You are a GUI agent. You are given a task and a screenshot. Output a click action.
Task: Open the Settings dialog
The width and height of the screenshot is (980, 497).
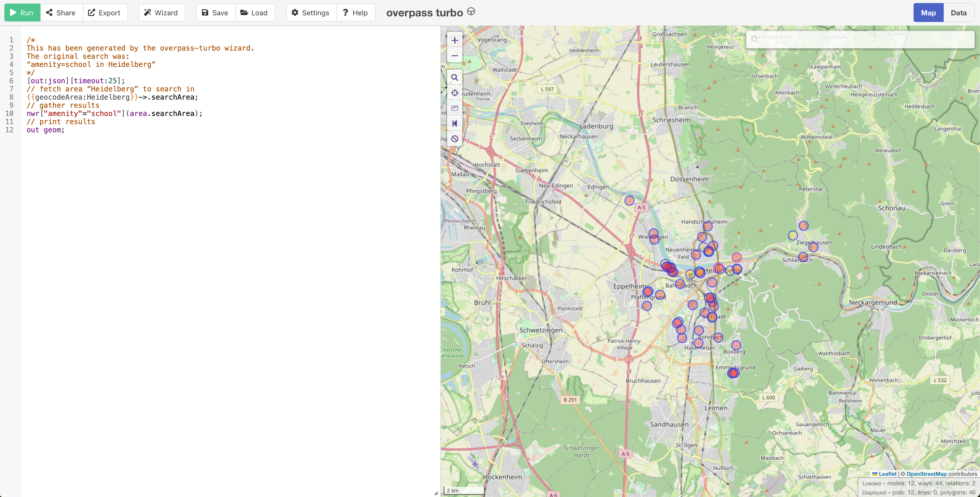coord(311,13)
